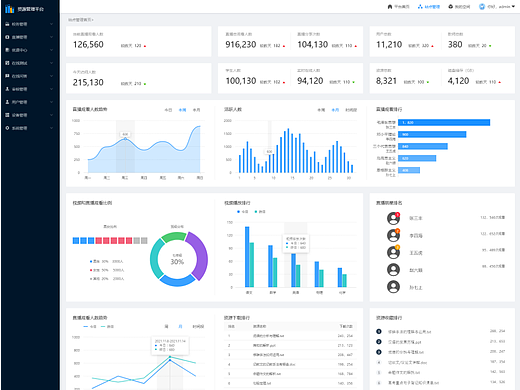Expand the sixth sidebar menu with its chevron
This screenshot has height=390, width=520.
[x=51, y=89]
